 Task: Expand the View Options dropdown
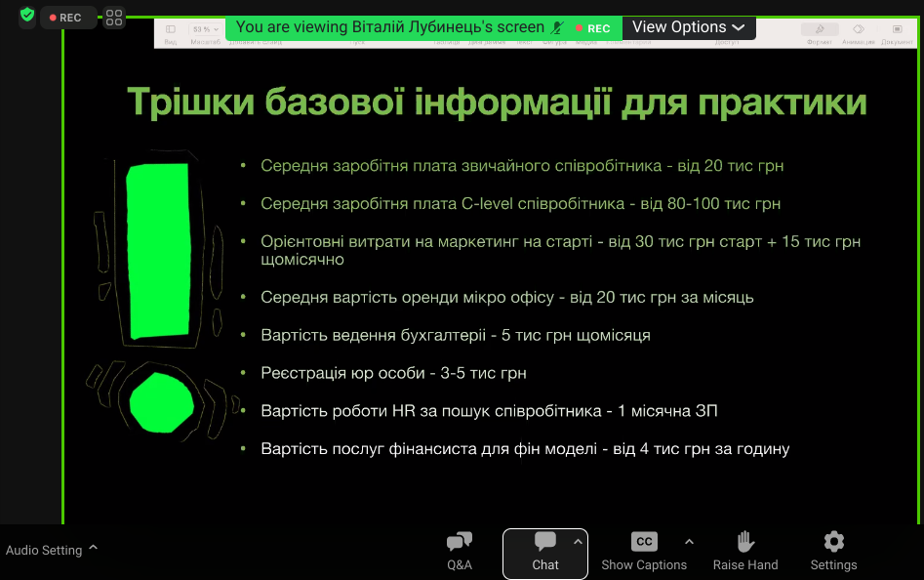tap(688, 27)
